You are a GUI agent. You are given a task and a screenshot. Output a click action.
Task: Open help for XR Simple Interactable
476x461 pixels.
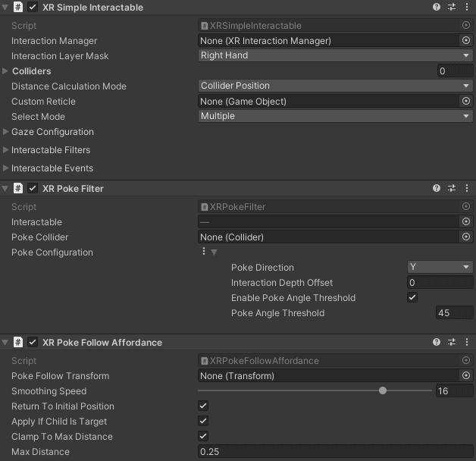point(437,7)
